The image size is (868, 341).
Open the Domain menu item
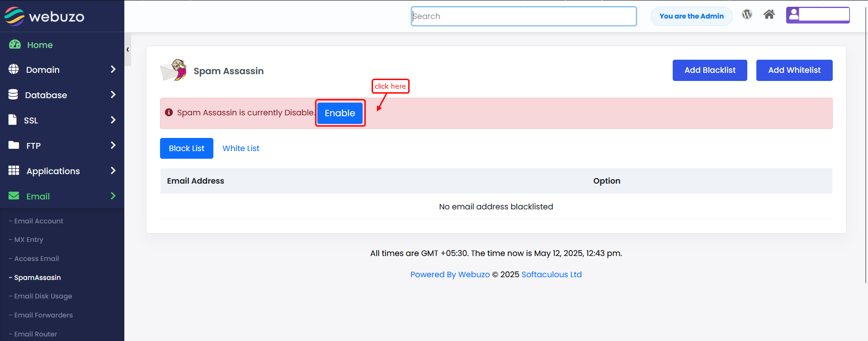coord(43,70)
